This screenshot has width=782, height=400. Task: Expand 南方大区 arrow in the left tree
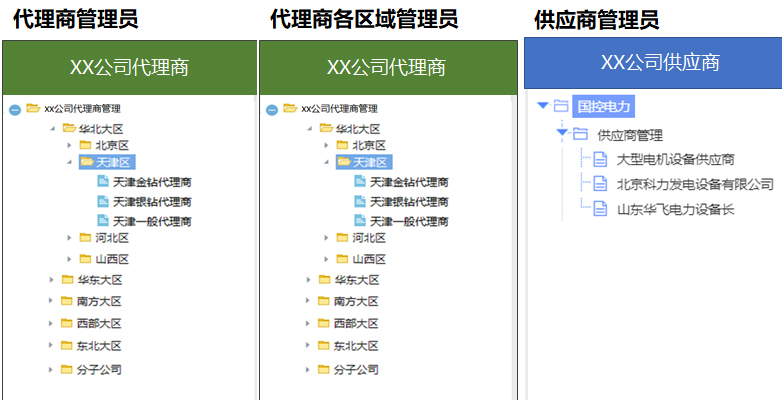[50, 301]
